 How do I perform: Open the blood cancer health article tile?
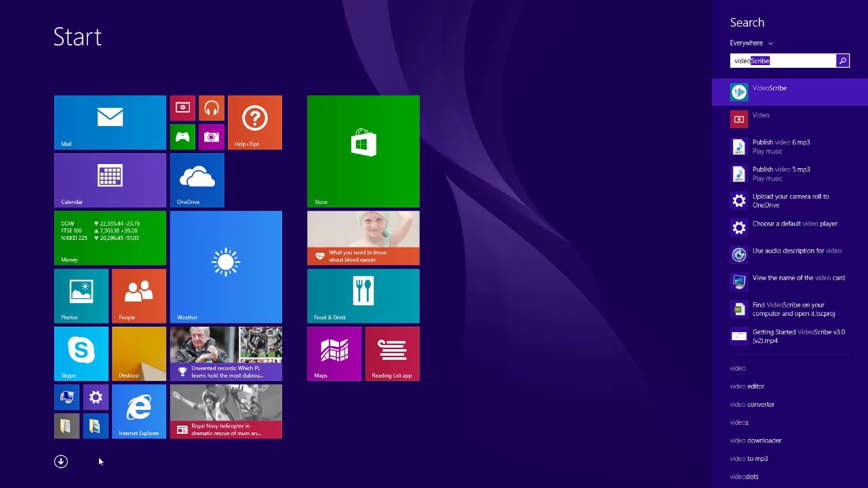click(x=363, y=238)
